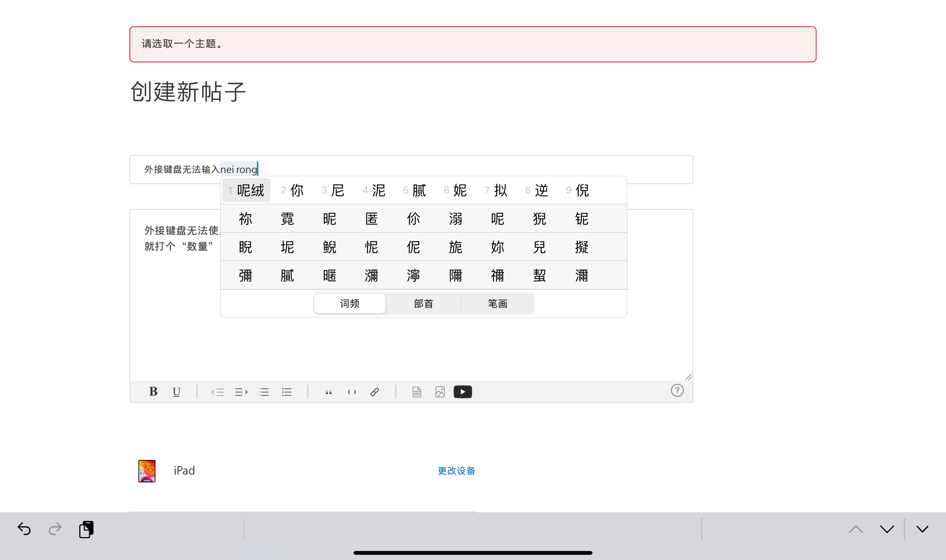Attach an image to the post
This screenshot has width=946, height=560.
(440, 392)
